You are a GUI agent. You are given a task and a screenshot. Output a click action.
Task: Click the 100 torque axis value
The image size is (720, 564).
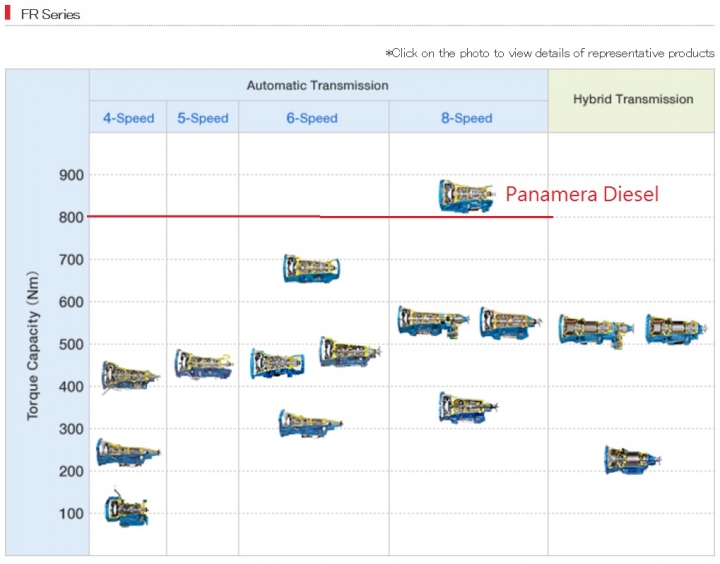click(71, 513)
